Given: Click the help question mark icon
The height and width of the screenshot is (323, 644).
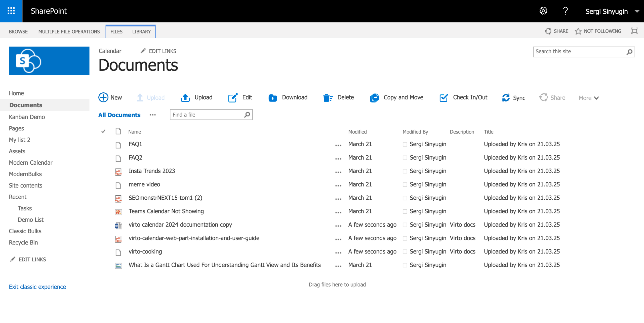Looking at the screenshot, I should [x=565, y=11].
